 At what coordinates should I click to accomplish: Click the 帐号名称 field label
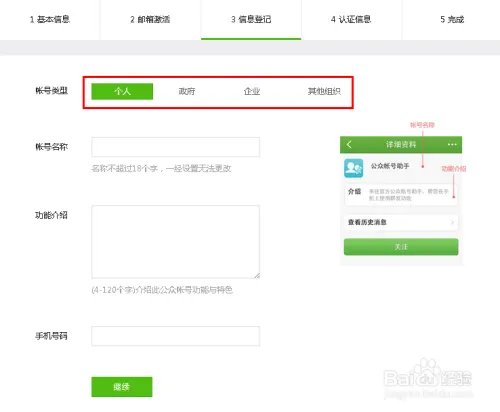click(51, 147)
